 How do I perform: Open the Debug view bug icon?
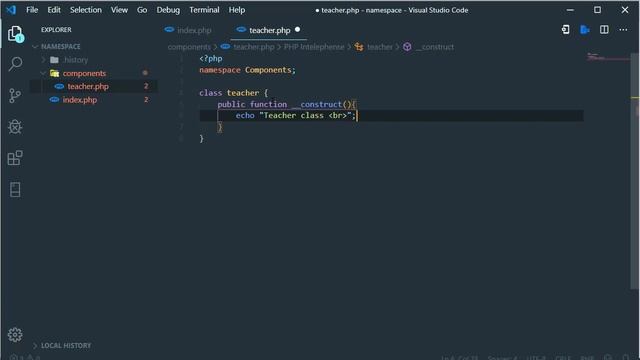click(x=15, y=127)
